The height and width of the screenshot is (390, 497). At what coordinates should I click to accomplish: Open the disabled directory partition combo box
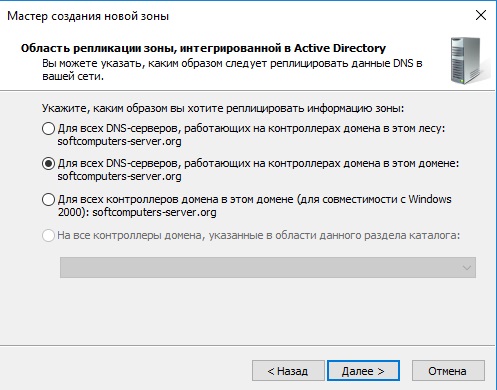pos(268,267)
